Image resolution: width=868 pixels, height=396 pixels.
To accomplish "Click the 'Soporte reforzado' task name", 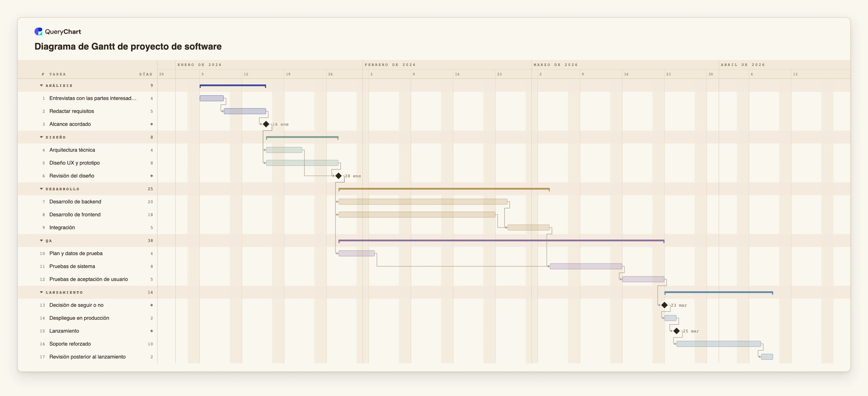I will (x=70, y=344).
